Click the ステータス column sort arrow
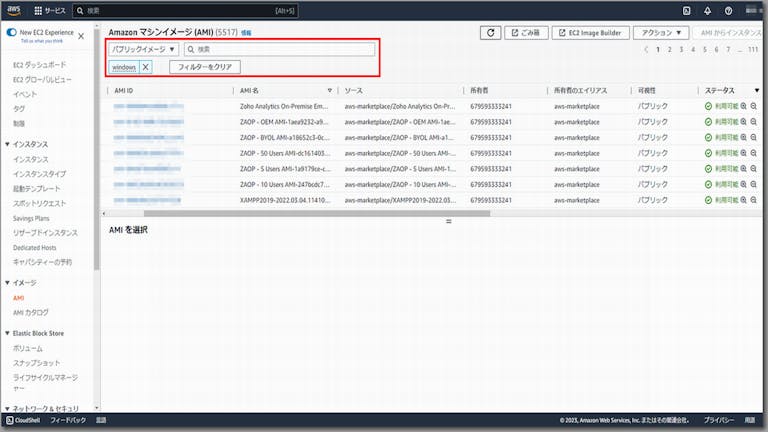768x432 pixels. [757, 91]
